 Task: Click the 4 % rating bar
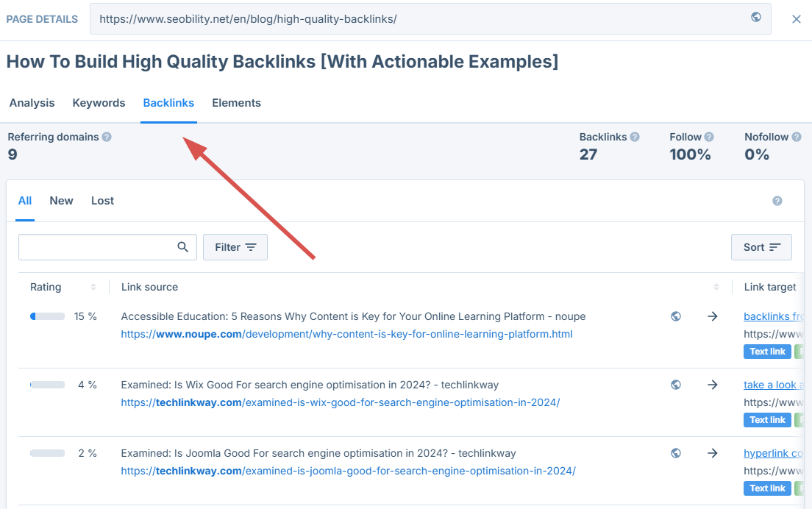pyautogui.click(x=47, y=385)
